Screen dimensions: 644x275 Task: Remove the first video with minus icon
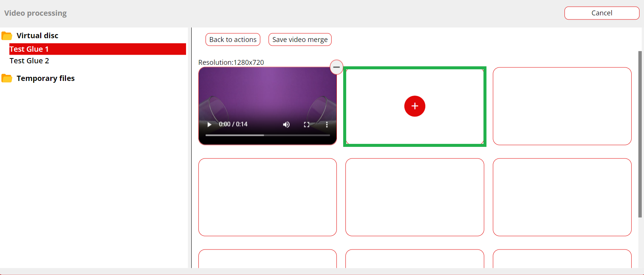pos(336,67)
